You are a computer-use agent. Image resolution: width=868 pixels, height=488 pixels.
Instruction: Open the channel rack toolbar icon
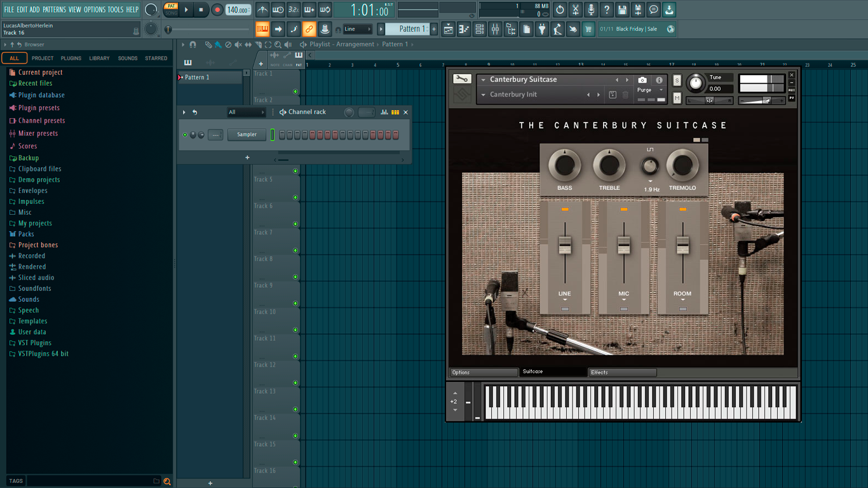pyautogui.click(x=480, y=29)
